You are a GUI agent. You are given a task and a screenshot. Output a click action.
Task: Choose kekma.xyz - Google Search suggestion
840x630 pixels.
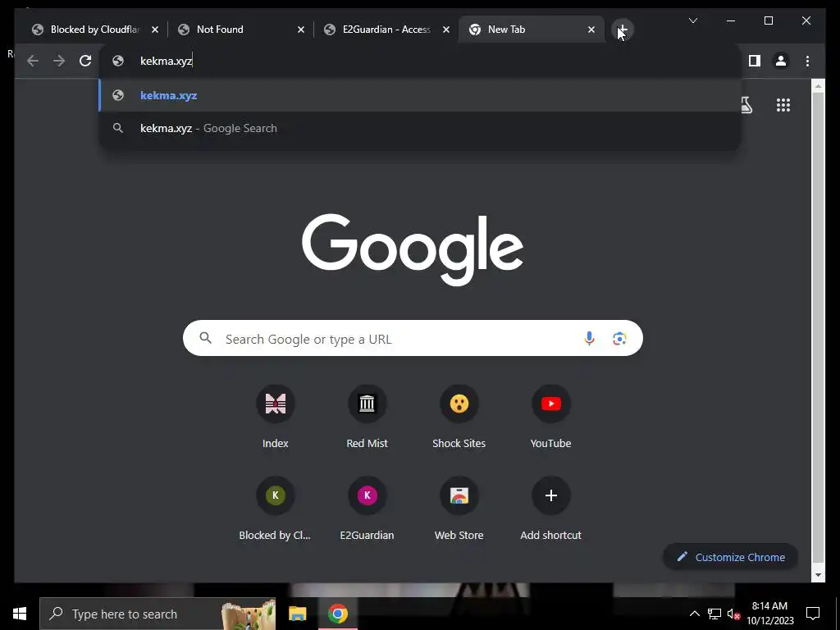pos(420,128)
